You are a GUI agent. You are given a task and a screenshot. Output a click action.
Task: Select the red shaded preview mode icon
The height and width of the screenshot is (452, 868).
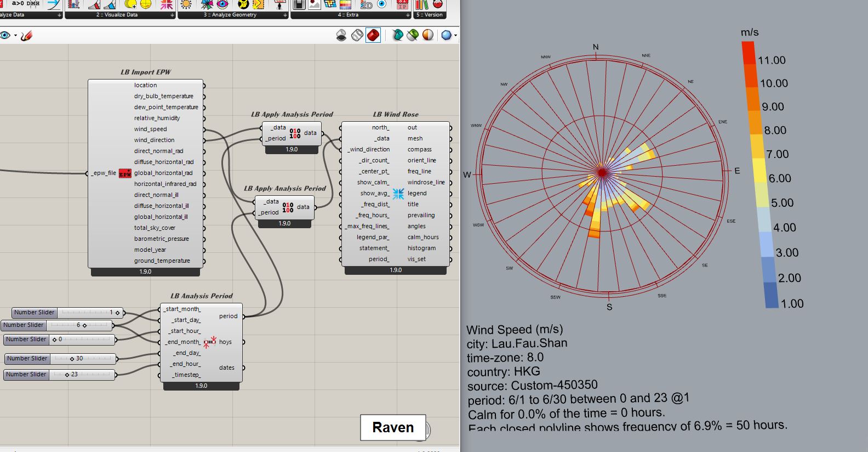tap(373, 36)
